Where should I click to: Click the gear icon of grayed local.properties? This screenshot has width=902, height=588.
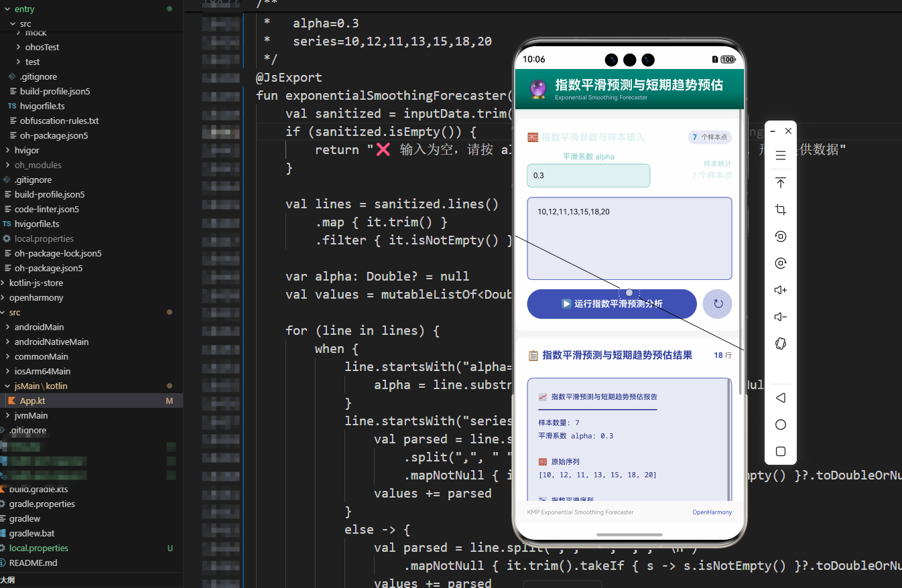pos(7,238)
